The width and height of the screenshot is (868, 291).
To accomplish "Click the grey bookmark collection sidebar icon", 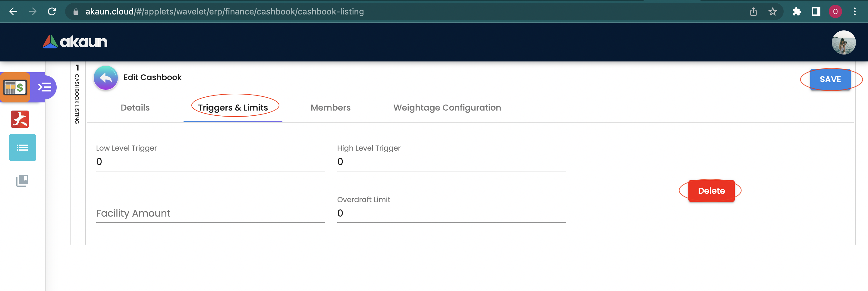I will 22,180.
